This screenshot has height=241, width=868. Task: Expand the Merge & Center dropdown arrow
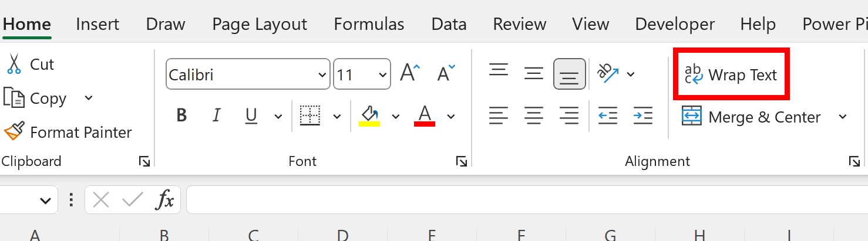tap(843, 117)
